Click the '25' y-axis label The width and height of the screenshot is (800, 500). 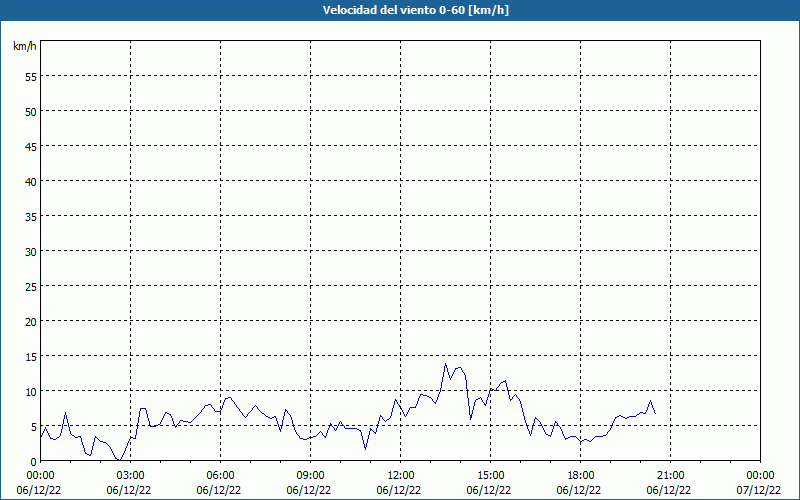pyautogui.click(x=31, y=286)
